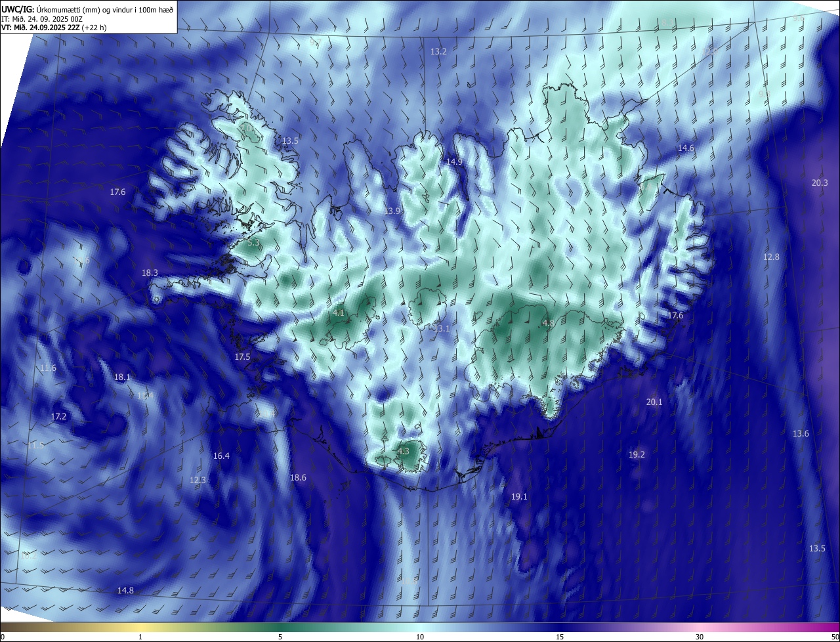Click the 17.5 value in the southwest
Viewport: 840px width, 642px height.
pos(242,356)
